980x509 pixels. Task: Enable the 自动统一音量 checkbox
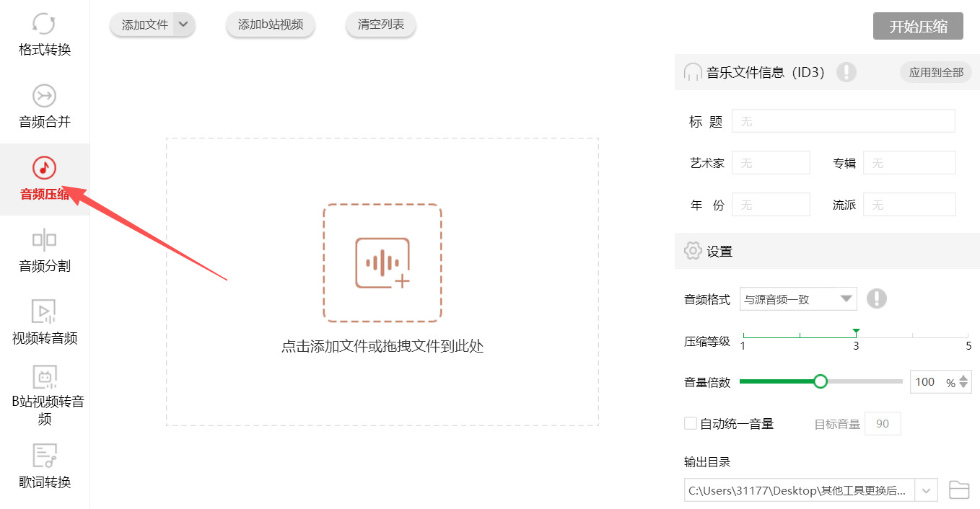coord(691,423)
